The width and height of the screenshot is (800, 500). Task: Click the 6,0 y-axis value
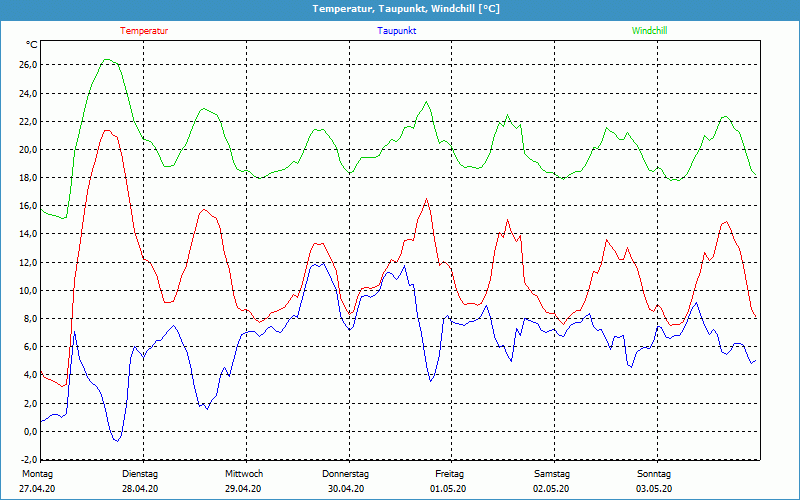coord(30,346)
